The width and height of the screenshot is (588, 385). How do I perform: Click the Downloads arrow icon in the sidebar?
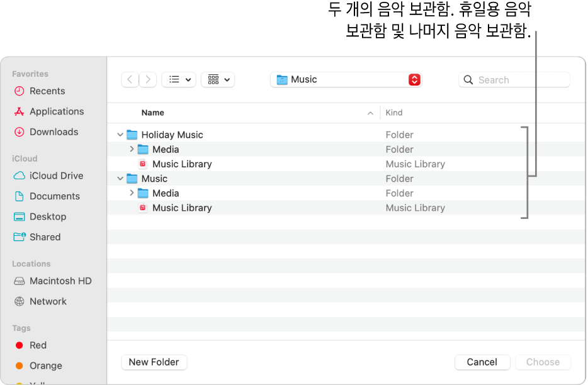pyautogui.click(x=19, y=132)
